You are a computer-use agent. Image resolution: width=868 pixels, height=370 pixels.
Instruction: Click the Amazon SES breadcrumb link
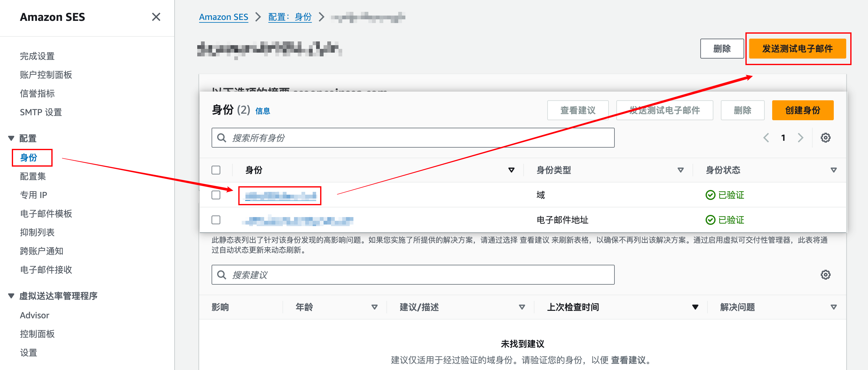point(223,17)
